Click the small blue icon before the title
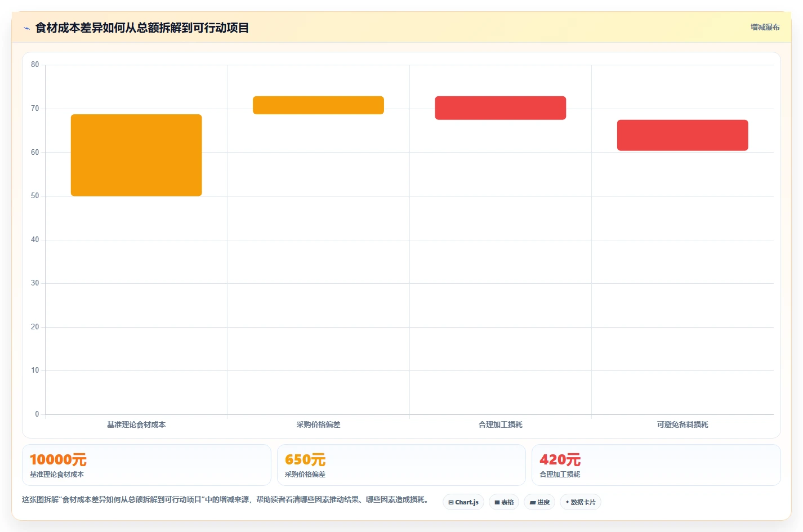This screenshot has height=532, width=803. [x=26, y=28]
